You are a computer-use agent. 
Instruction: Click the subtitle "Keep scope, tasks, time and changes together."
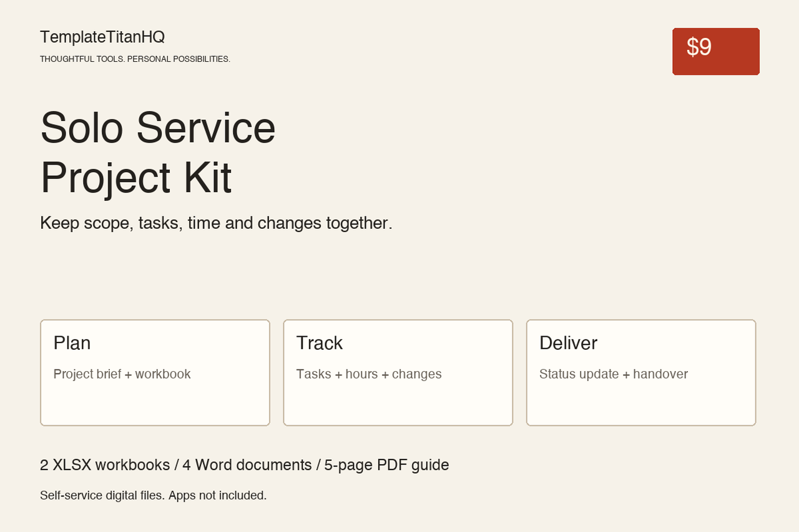coord(216,223)
